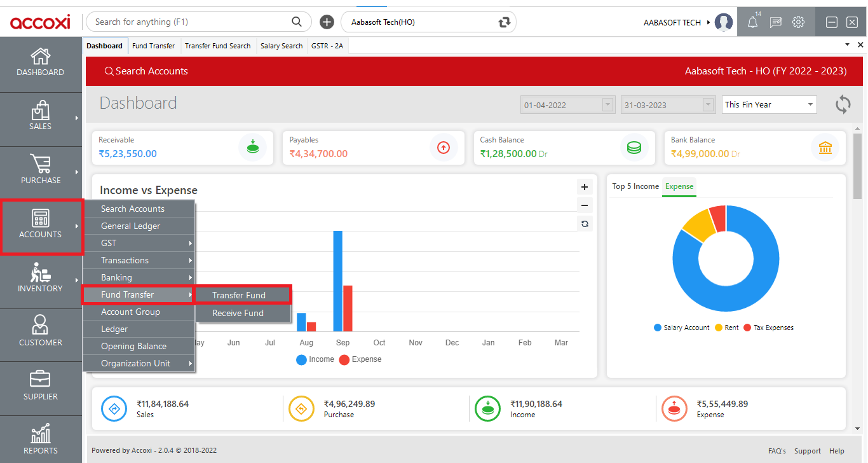
Task: Zoom out the Income vs Expense chart
Action: pos(585,205)
